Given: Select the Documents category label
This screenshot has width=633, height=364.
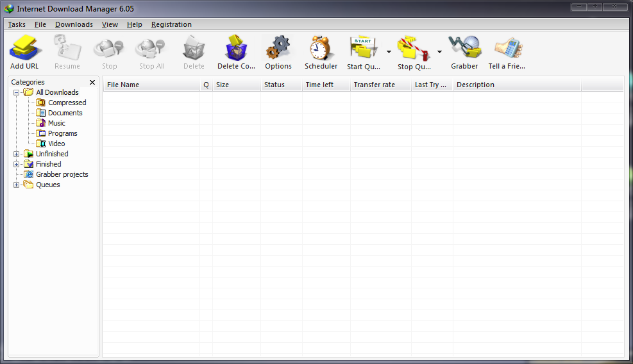Looking at the screenshot, I should pyautogui.click(x=65, y=113).
